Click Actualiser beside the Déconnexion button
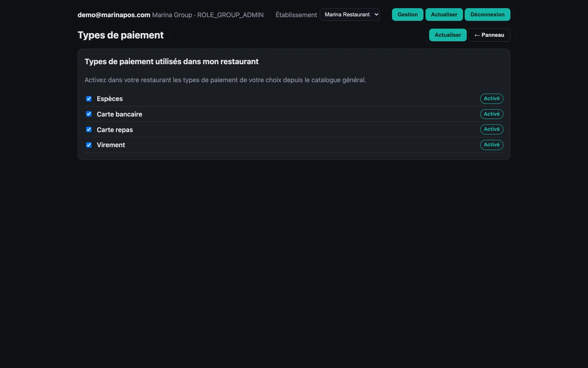This screenshot has width=588, height=368. (x=444, y=15)
